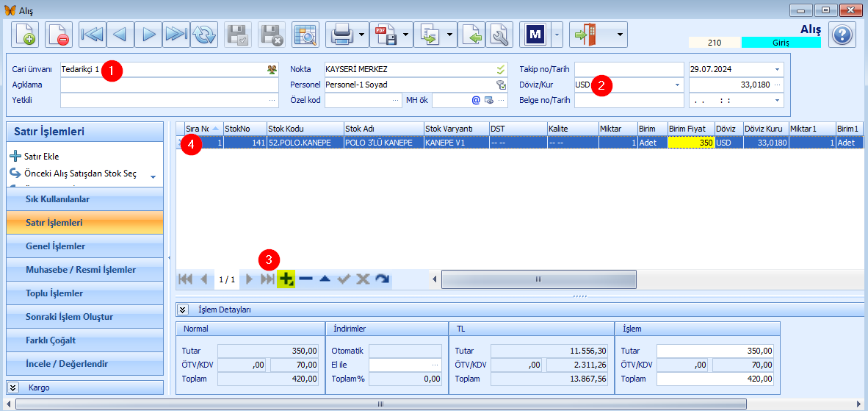Click the new document icon with green plus
868x411 pixels.
(x=25, y=35)
